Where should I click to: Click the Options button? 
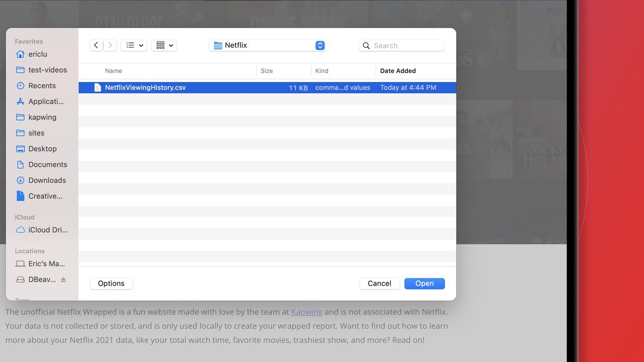click(111, 284)
